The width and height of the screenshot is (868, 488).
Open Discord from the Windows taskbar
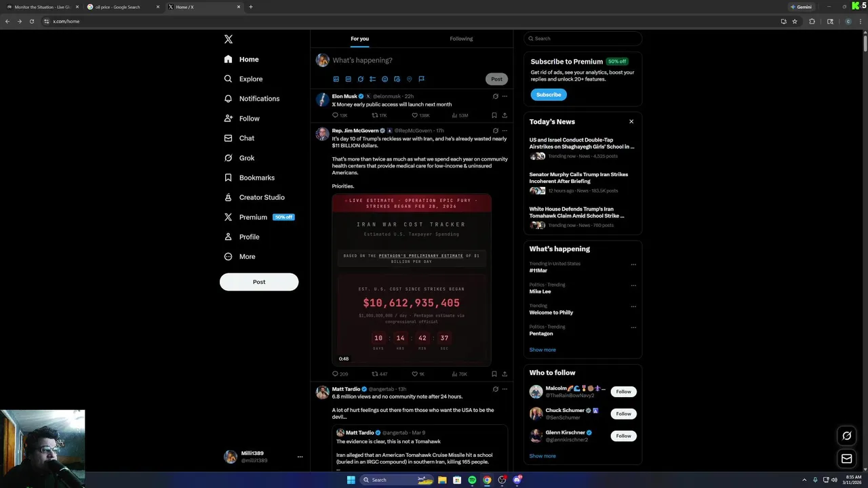[517, 480]
